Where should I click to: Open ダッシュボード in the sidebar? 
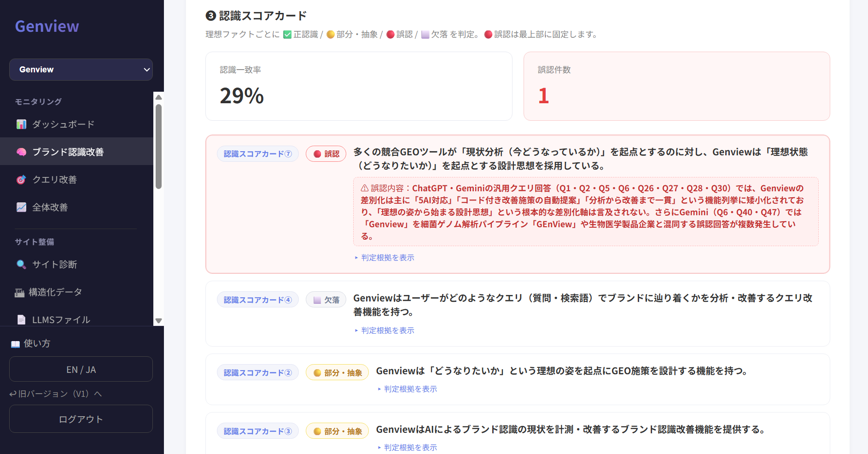[76, 124]
